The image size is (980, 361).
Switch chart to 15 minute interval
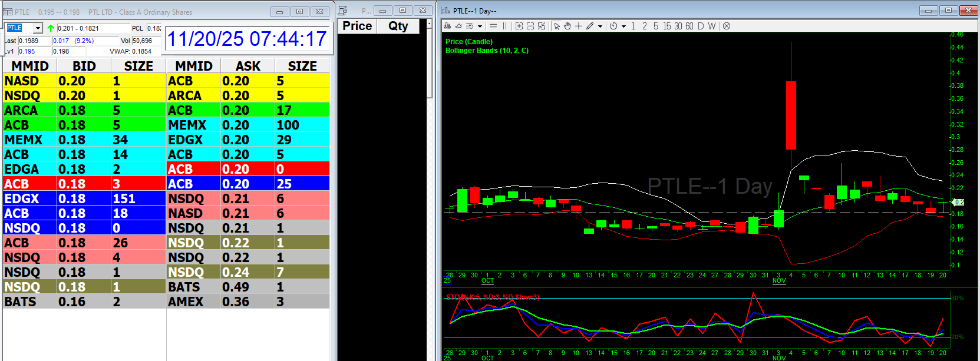pyautogui.click(x=666, y=26)
